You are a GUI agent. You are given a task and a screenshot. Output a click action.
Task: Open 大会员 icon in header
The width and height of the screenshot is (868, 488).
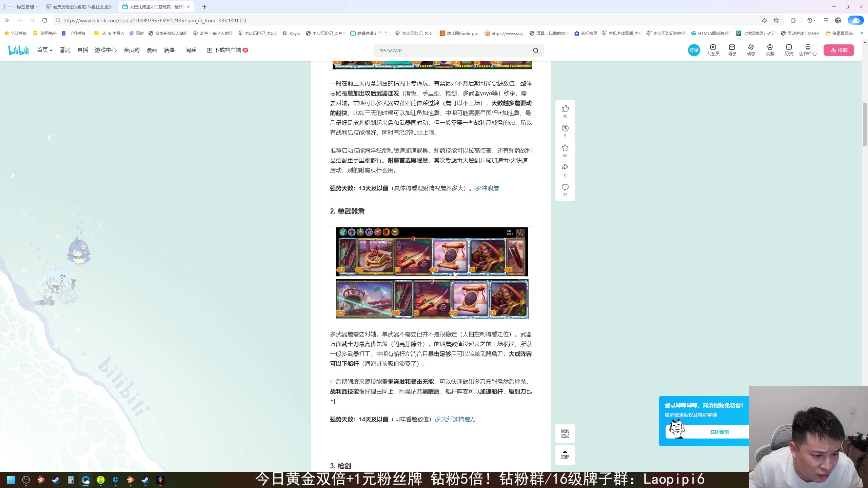point(713,50)
